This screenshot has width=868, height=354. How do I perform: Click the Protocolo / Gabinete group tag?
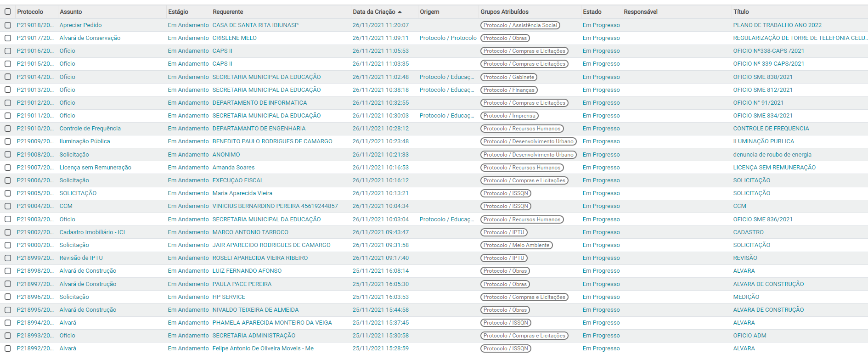coord(508,77)
